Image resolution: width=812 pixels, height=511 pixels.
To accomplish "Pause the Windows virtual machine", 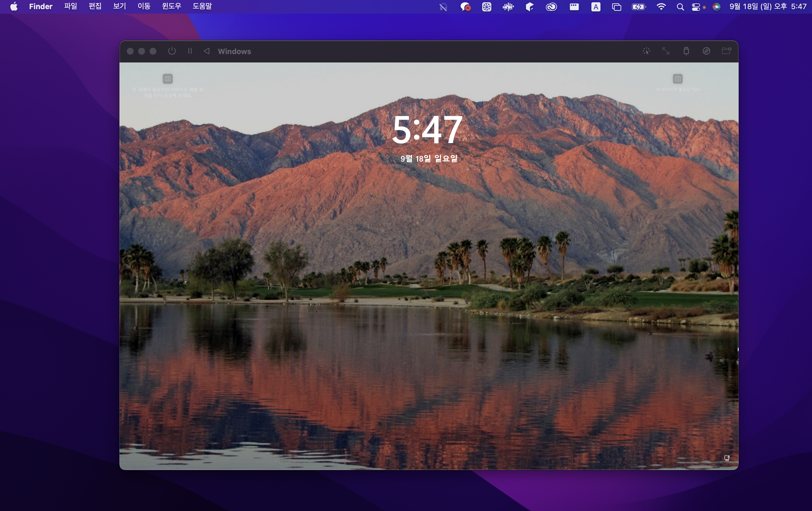I will coord(190,51).
